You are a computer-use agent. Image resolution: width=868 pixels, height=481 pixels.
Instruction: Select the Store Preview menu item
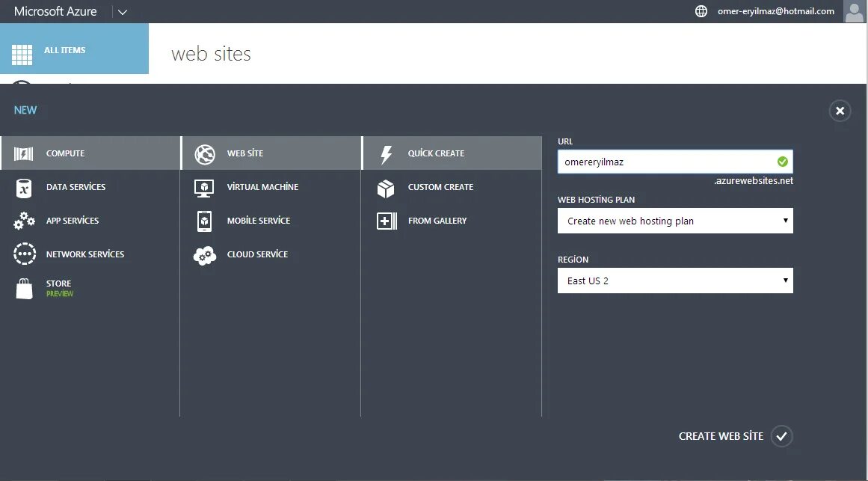(90, 288)
